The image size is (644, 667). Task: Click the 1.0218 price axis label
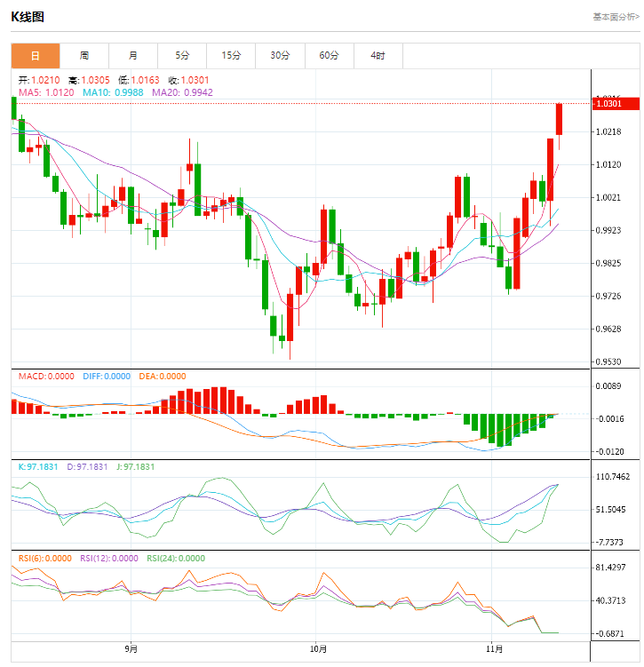(x=608, y=131)
